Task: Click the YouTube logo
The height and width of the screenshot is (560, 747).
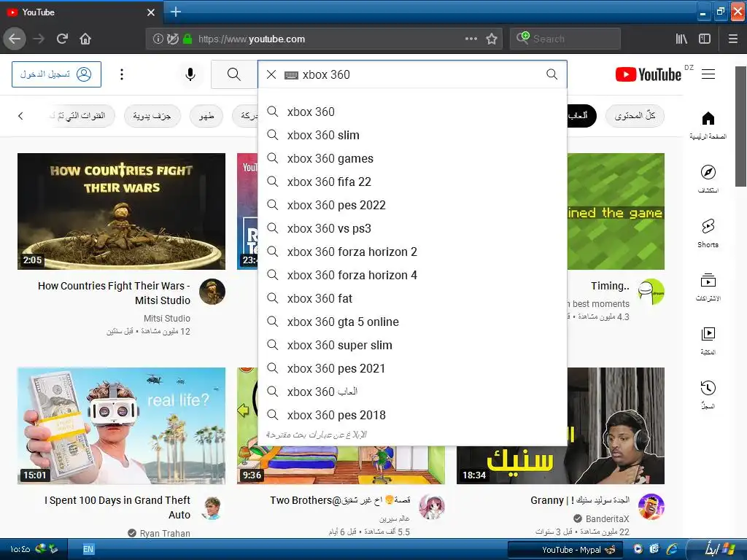Action: [x=649, y=75]
